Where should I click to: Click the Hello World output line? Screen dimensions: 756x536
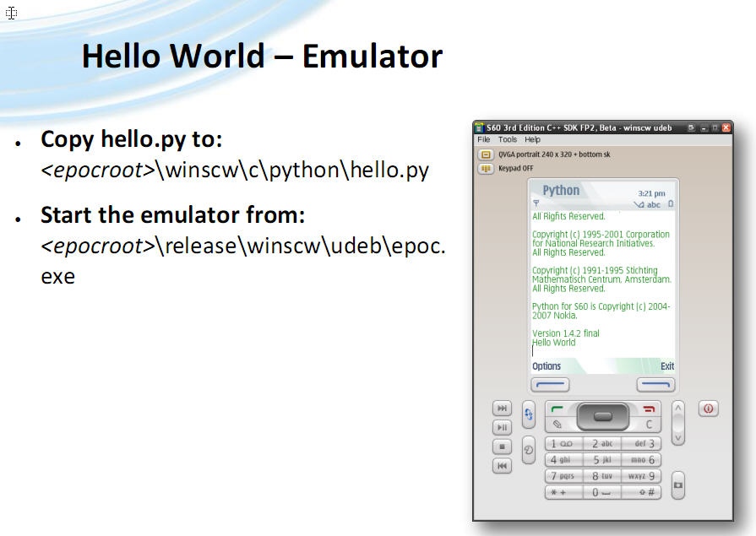(x=554, y=342)
